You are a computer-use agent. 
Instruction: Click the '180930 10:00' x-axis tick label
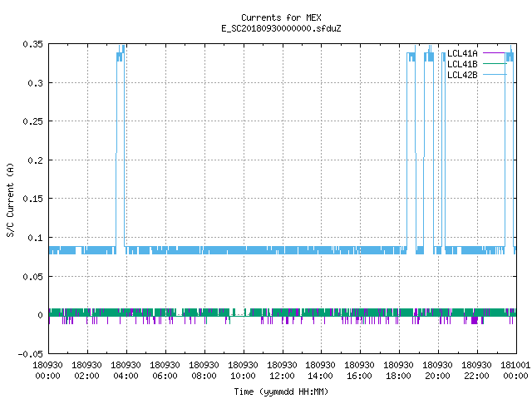(243, 370)
